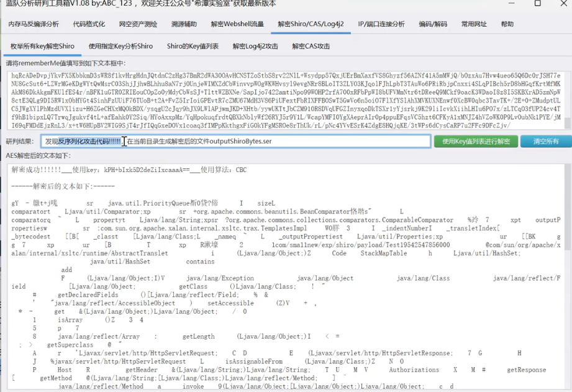The width and height of the screenshot is (572, 392).
Task: Click the 解密成功 key line in output
Action: coord(129,170)
